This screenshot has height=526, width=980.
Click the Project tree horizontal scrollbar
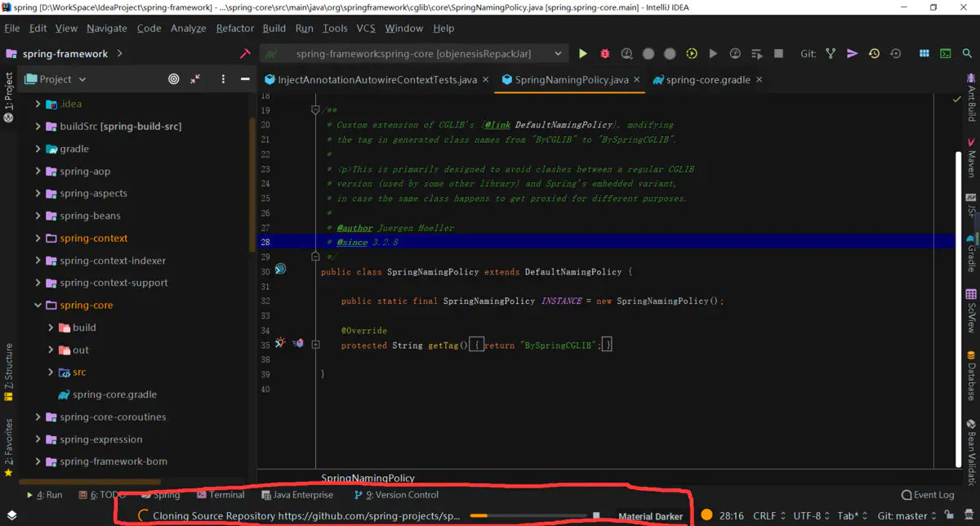pos(90,481)
